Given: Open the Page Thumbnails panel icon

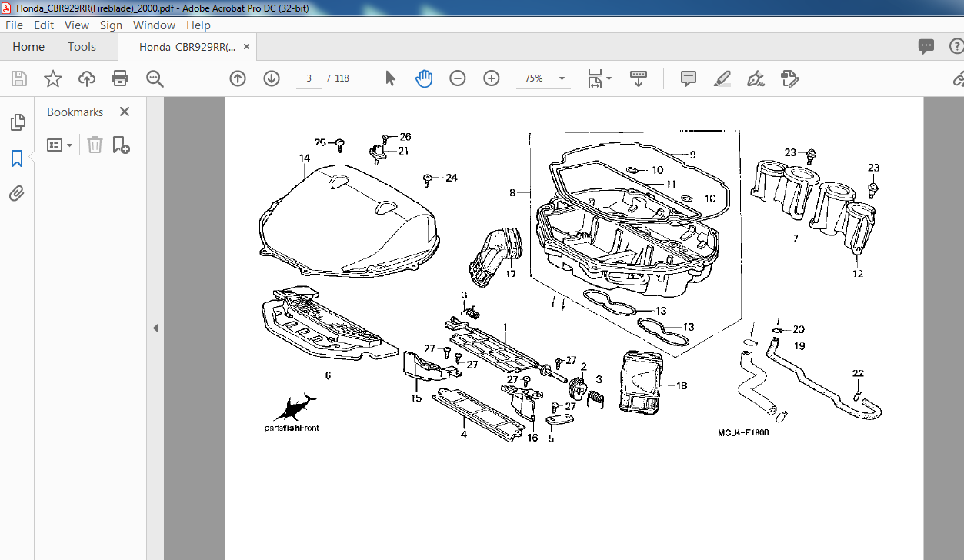Looking at the screenshot, I should pos(17,122).
